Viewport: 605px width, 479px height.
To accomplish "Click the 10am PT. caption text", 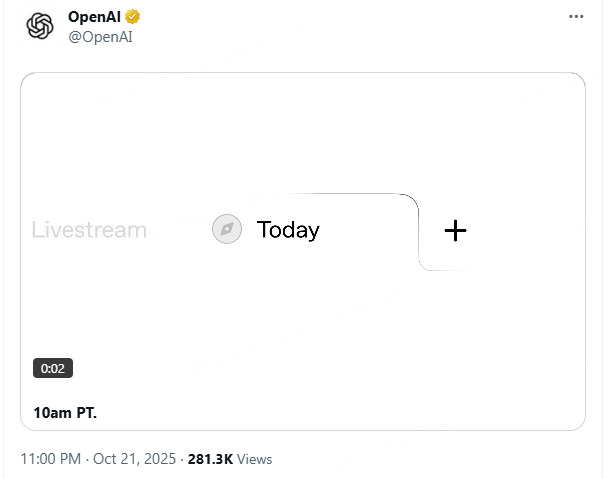I will [65, 412].
